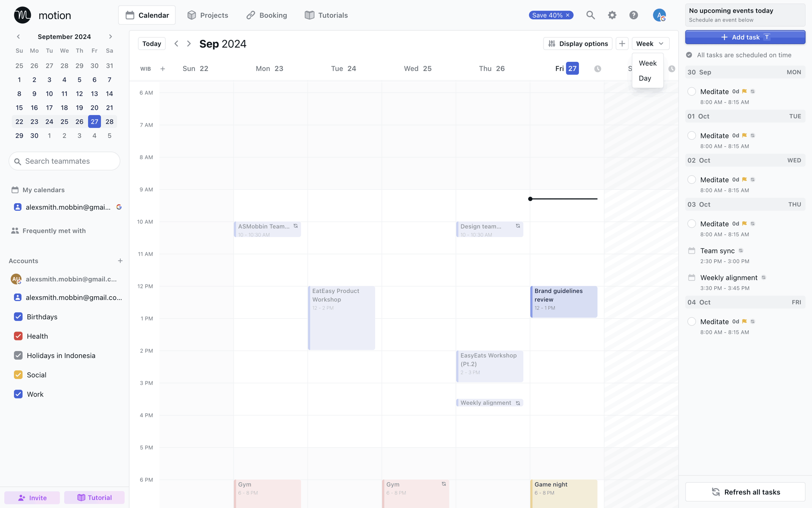The width and height of the screenshot is (812, 508).
Task: Toggle the Social calendar checkbox
Action: point(18,375)
